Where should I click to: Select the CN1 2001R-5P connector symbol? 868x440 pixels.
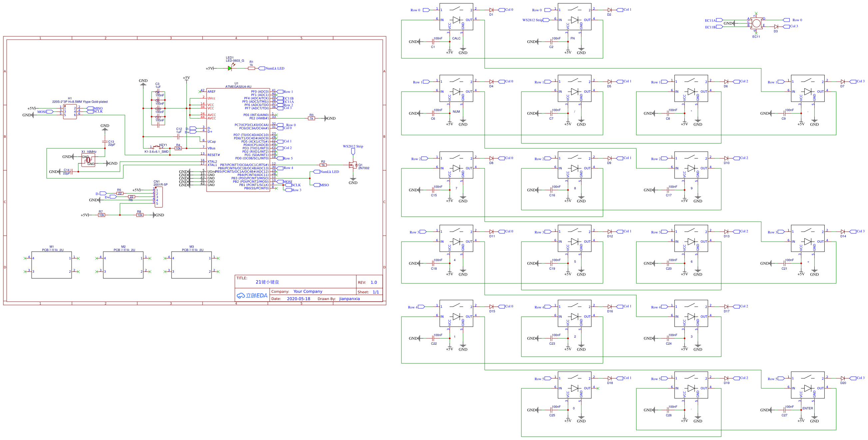pos(158,197)
